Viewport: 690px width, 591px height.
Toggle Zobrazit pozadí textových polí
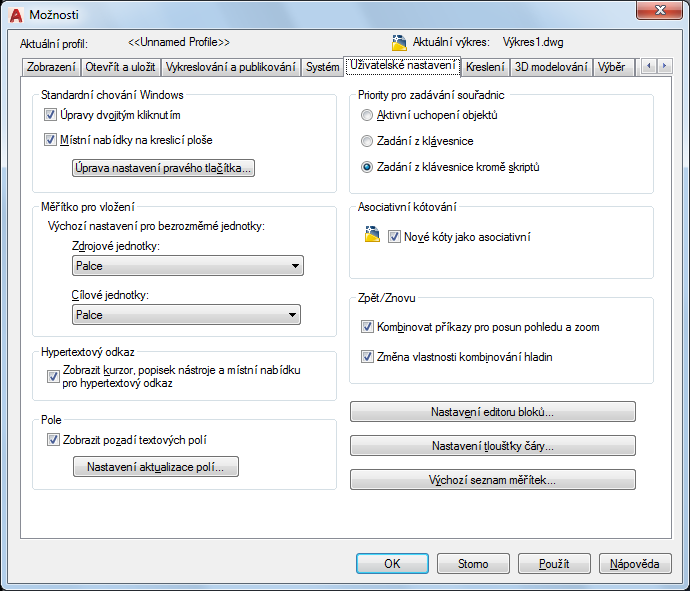pos(53,440)
